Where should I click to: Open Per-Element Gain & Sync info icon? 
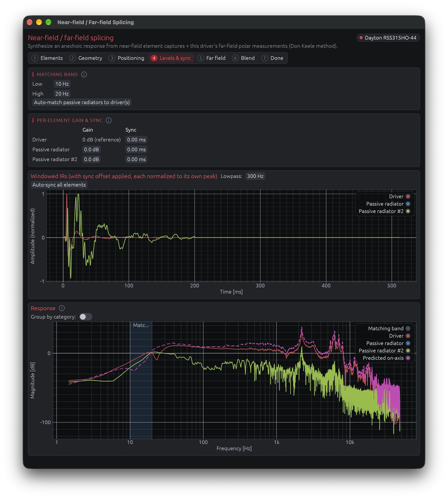coord(109,120)
